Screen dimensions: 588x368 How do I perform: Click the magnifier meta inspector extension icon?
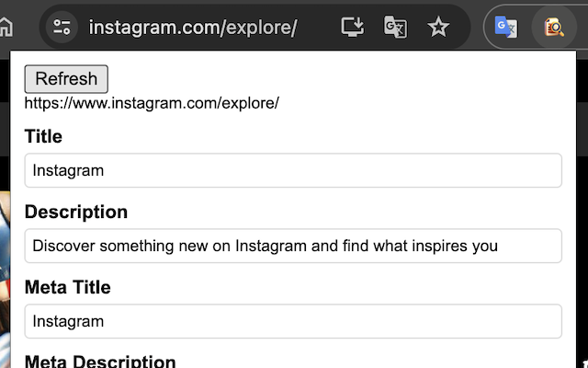pos(554,27)
